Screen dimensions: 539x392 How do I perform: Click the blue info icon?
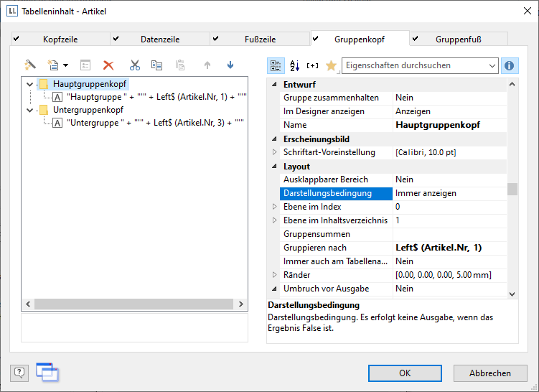510,65
